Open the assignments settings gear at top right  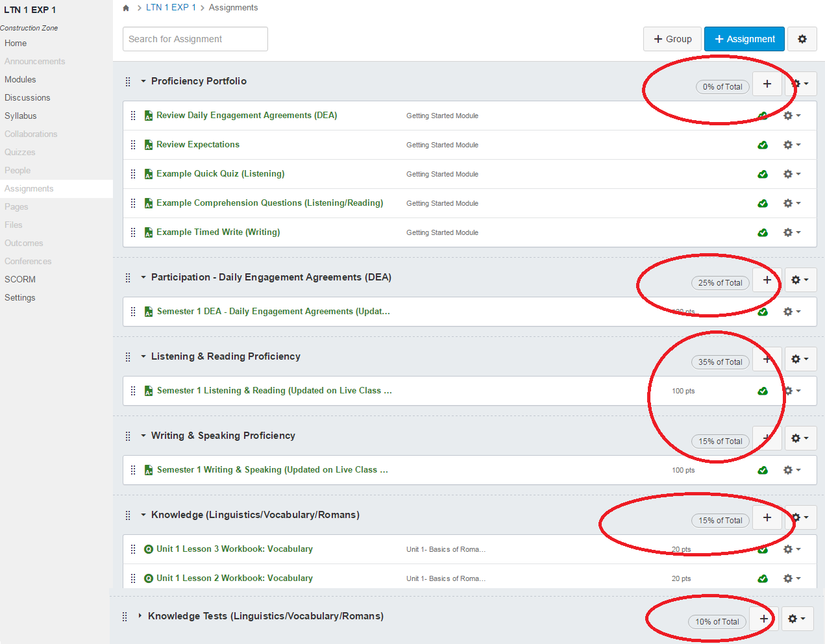tap(802, 39)
